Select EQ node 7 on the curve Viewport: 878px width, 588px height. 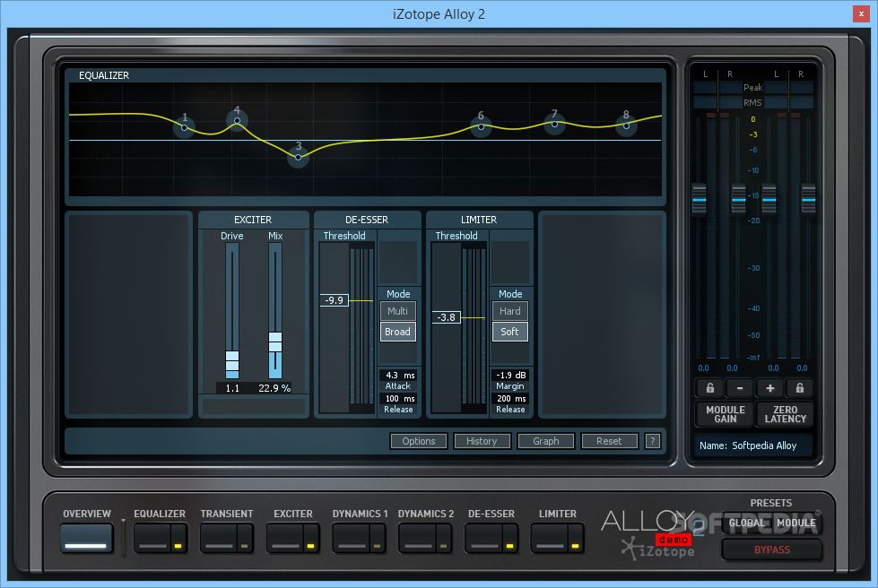554,124
